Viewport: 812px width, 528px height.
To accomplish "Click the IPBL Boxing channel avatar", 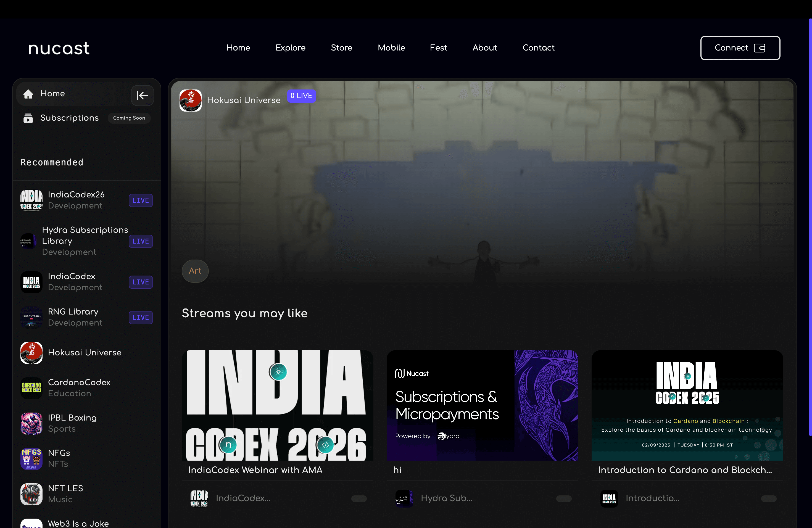I will pos(31,423).
